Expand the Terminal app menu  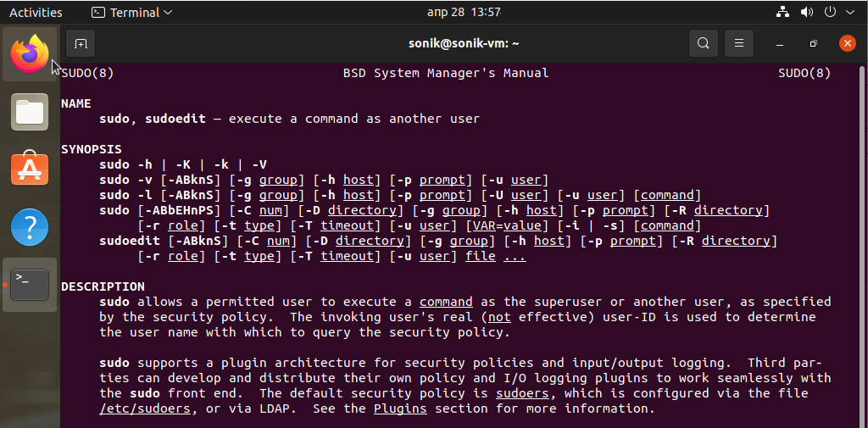point(131,13)
